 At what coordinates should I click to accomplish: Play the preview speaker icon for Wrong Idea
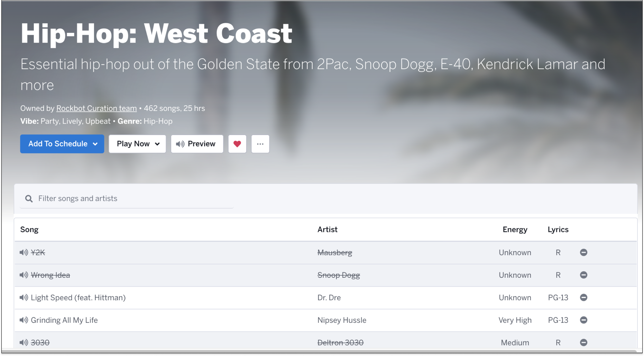[x=24, y=275]
